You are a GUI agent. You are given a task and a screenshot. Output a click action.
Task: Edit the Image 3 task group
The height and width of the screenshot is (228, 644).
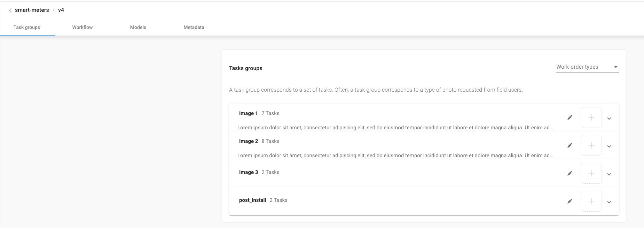(x=570, y=173)
